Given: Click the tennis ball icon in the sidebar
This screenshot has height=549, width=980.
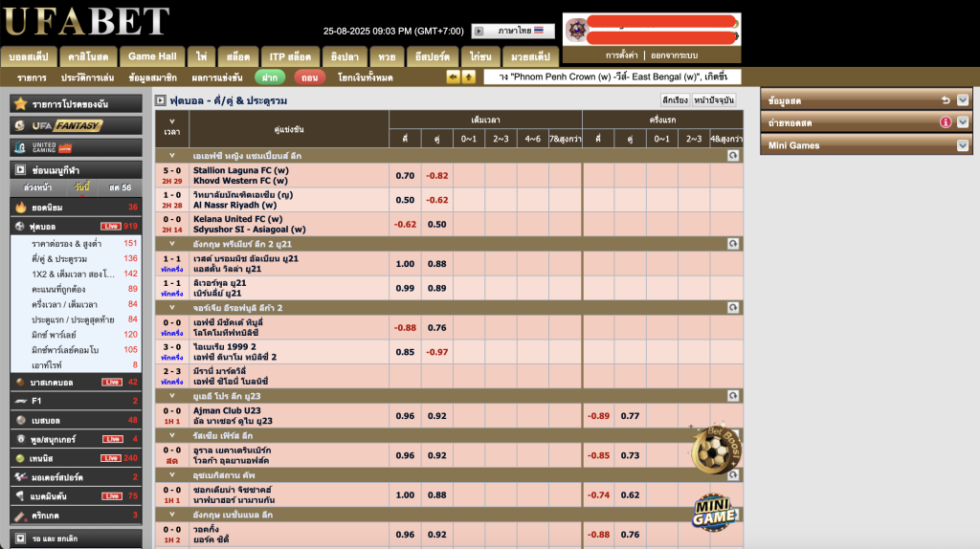Looking at the screenshot, I should click(21, 457).
